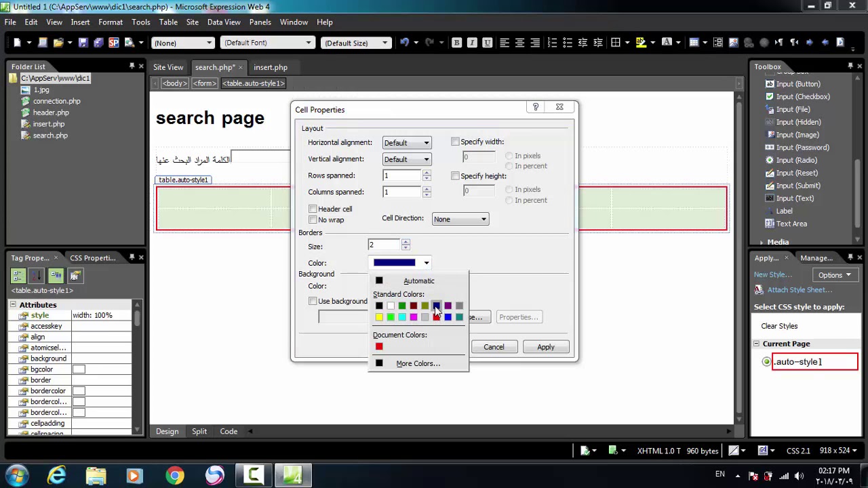This screenshot has width=868, height=488.
Task: Click the Highlight color toolbar icon
Action: (x=641, y=43)
